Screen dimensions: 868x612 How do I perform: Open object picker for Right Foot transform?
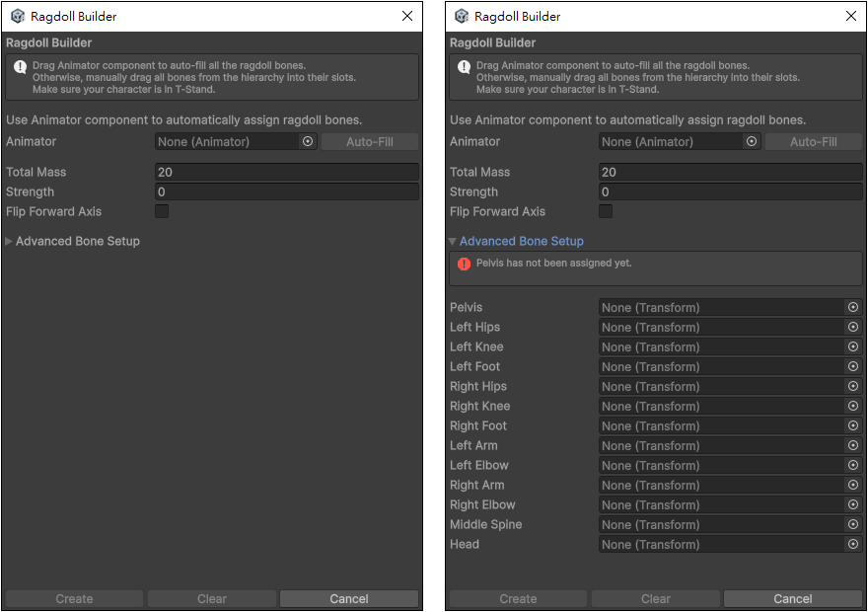(853, 425)
